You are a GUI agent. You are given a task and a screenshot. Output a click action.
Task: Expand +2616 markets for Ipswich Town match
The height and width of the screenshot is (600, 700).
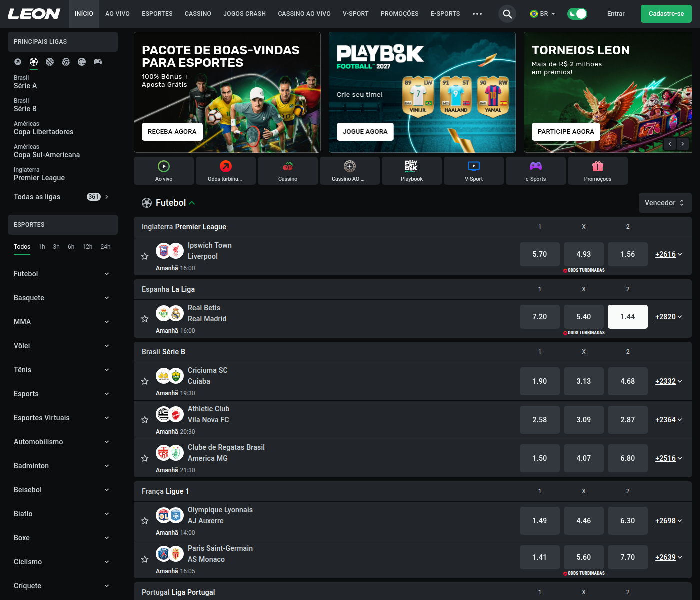(669, 254)
